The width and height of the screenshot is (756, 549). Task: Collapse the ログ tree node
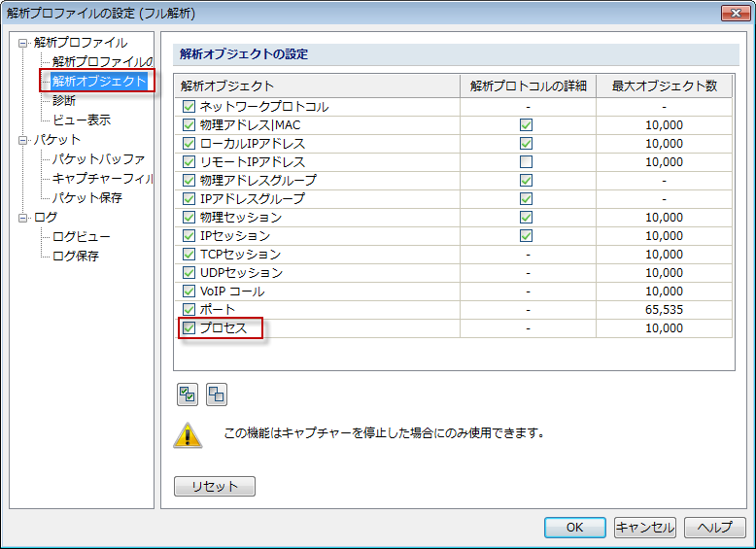coord(24,218)
